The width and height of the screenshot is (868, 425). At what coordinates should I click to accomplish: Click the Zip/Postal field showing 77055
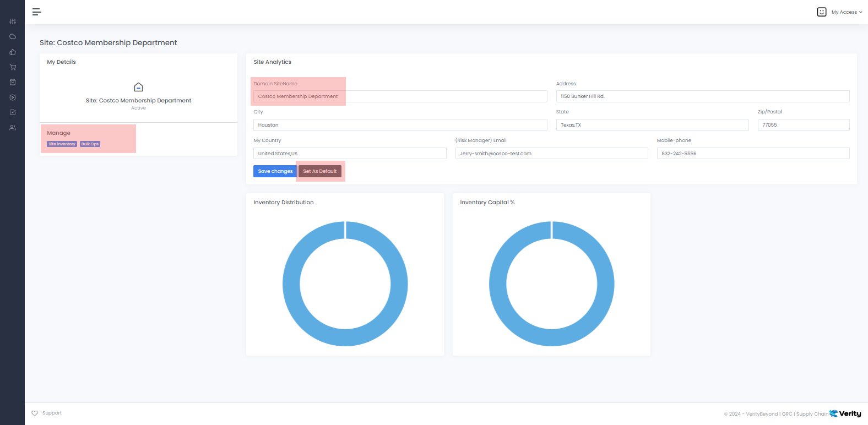804,125
